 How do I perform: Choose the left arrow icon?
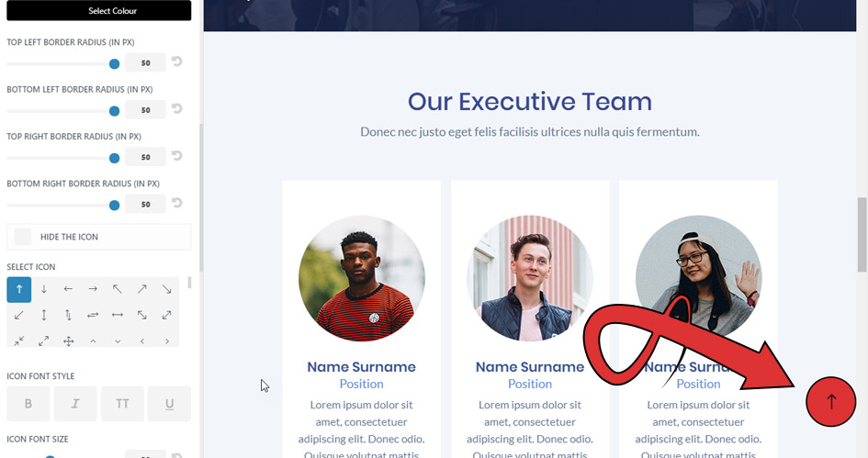(x=68, y=289)
